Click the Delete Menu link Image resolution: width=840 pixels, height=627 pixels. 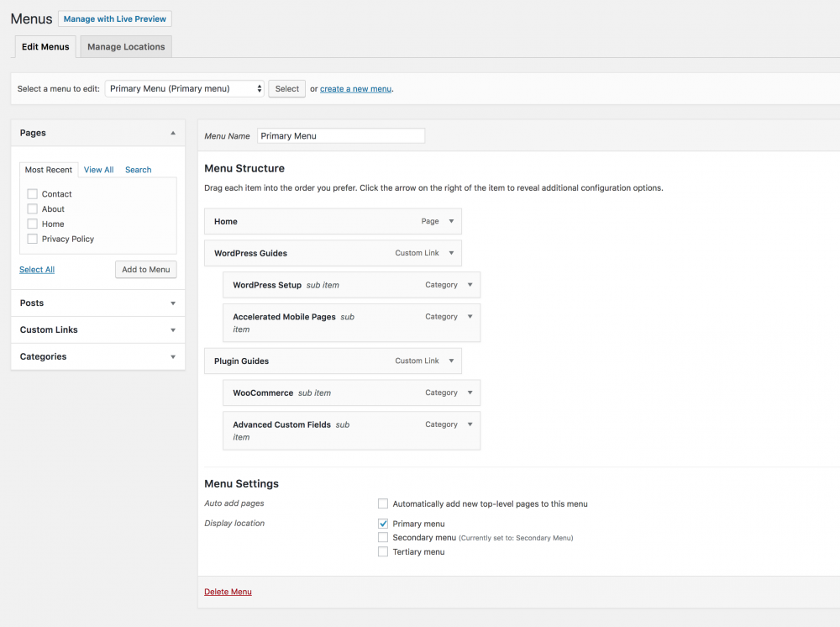[x=228, y=592]
